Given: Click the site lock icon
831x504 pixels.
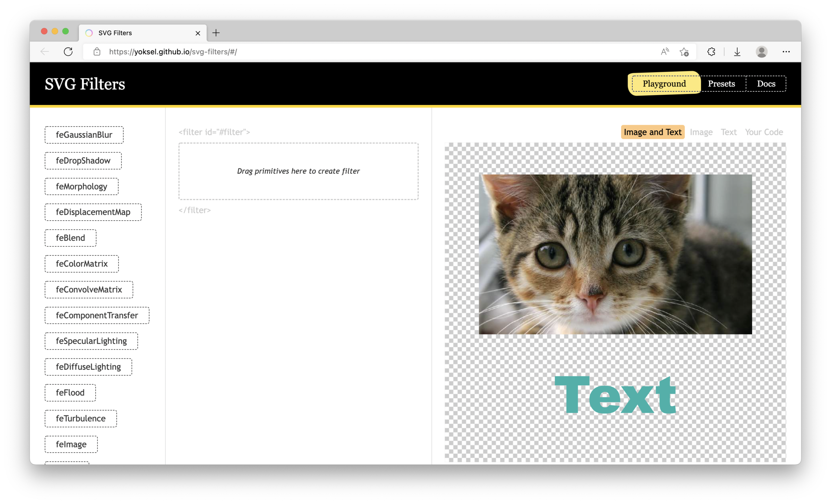Looking at the screenshot, I should tap(97, 52).
